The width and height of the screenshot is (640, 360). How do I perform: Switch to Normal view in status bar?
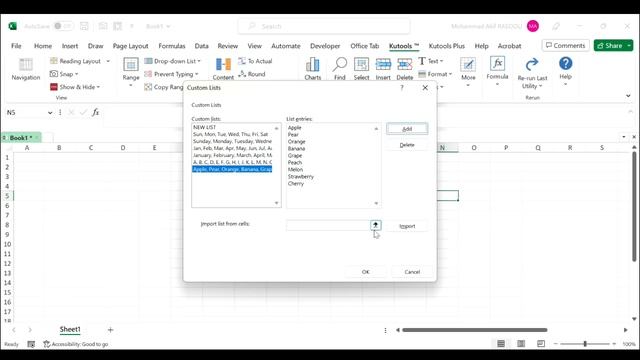tap(501, 344)
